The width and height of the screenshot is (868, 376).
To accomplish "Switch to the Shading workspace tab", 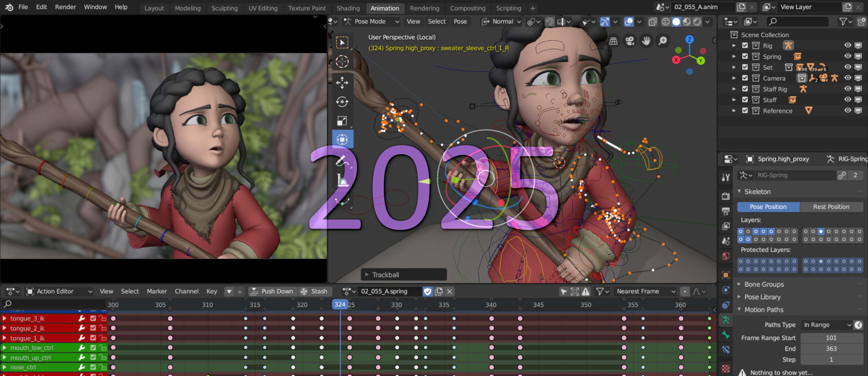I will (348, 8).
